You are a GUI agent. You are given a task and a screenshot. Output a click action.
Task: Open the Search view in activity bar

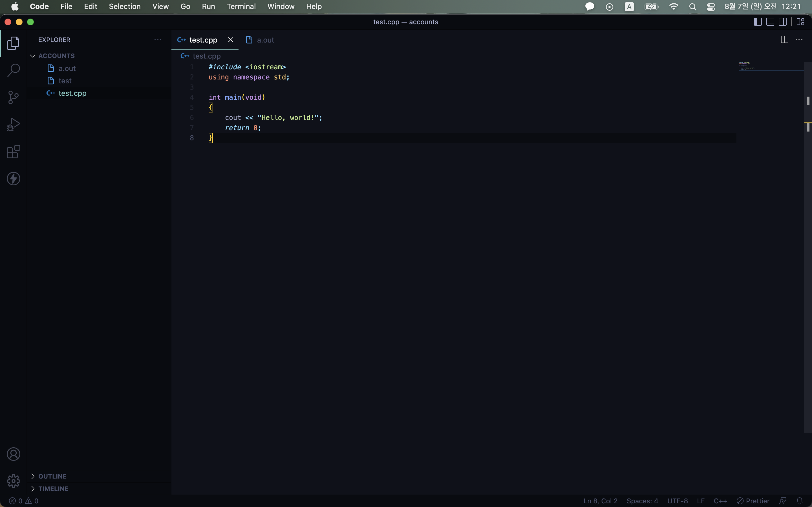tap(14, 70)
